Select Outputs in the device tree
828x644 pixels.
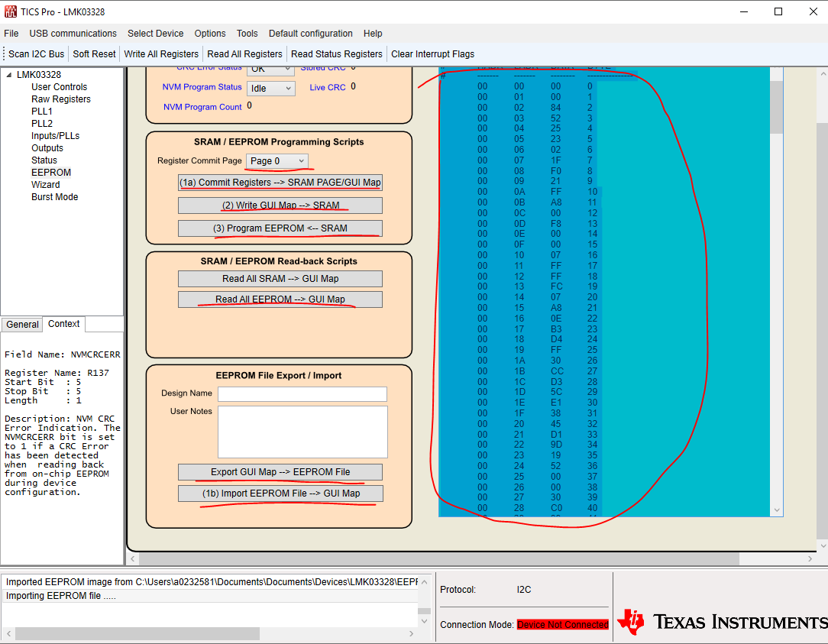click(47, 148)
